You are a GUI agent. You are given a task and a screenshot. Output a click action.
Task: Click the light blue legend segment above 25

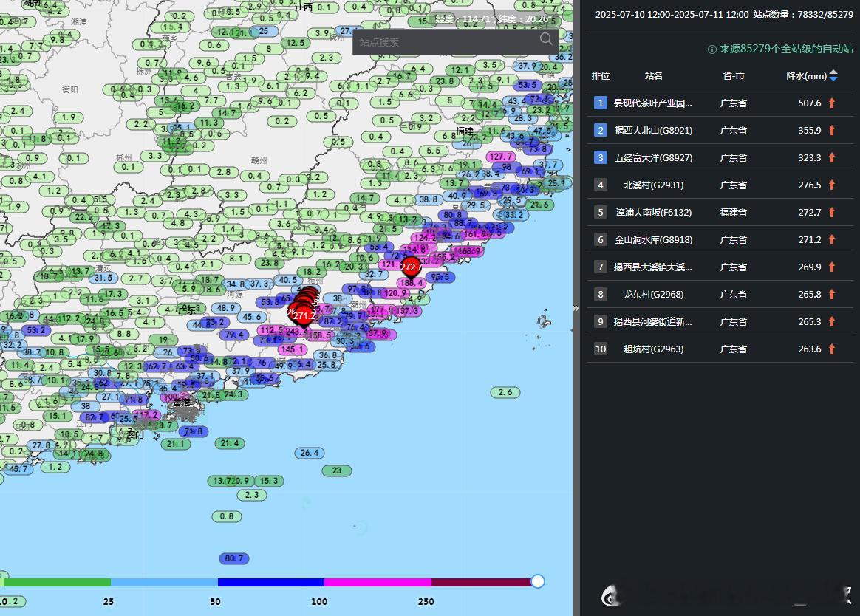(x=164, y=582)
